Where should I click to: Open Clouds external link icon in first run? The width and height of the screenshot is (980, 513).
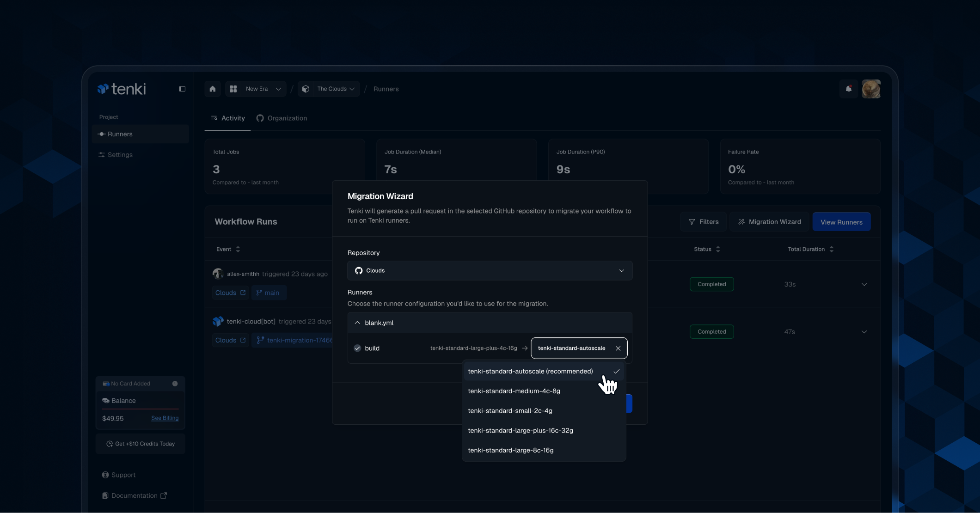(x=243, y=293)
